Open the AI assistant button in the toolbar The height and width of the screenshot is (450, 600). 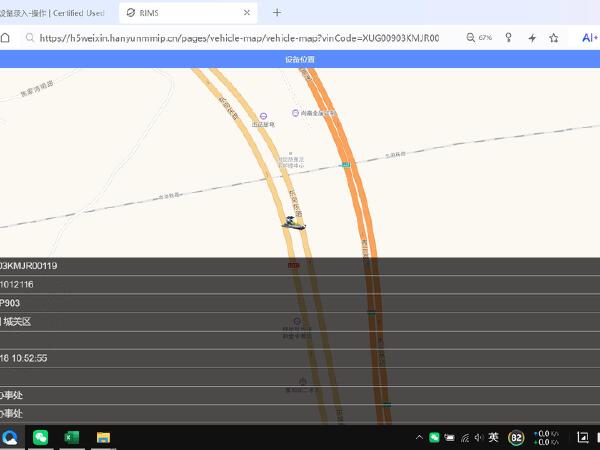(x=589, y=38)
